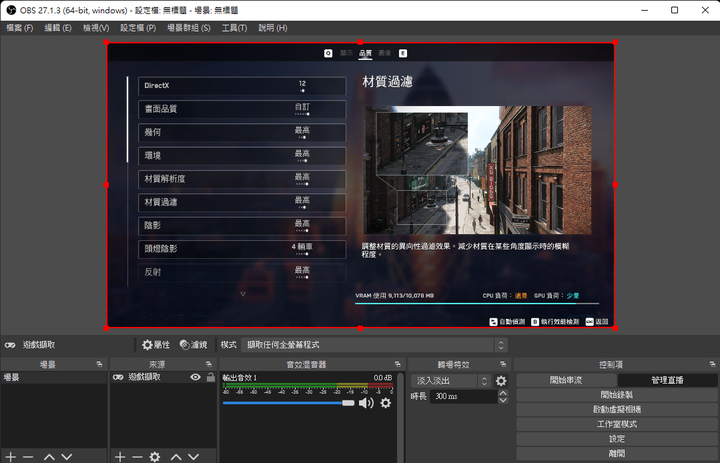This screenshot has height=463, width=720.
Task: Click the 頭燈陰影 row in preview
Action: (242, 249)
